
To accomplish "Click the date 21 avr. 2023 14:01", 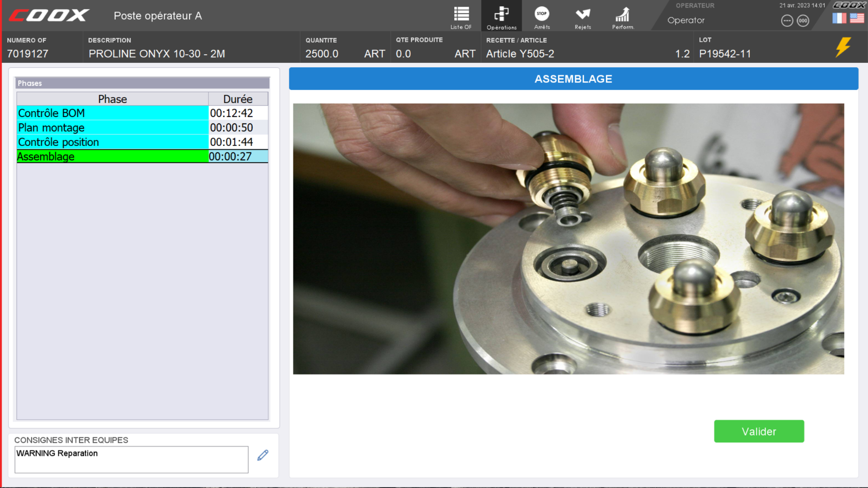I will click(x=802, y=5).
